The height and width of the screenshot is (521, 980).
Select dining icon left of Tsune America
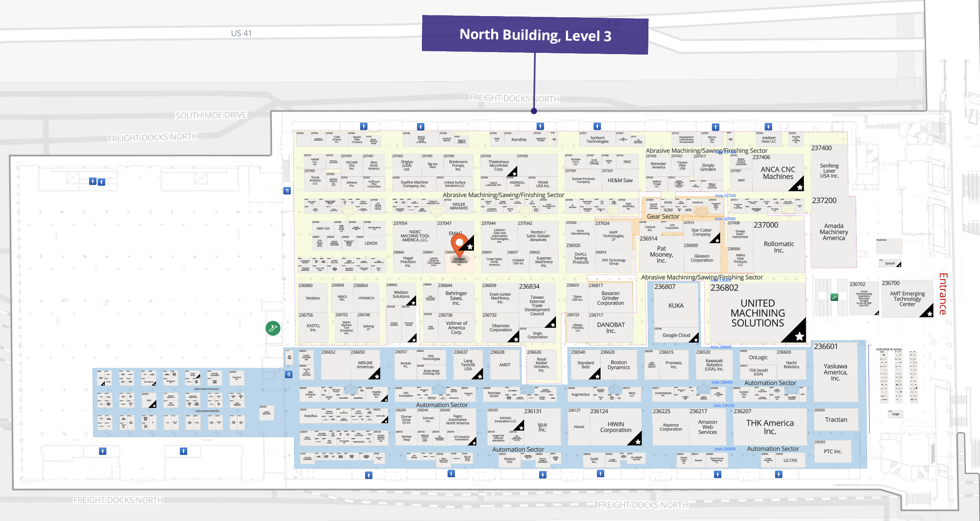coord(287,191)
